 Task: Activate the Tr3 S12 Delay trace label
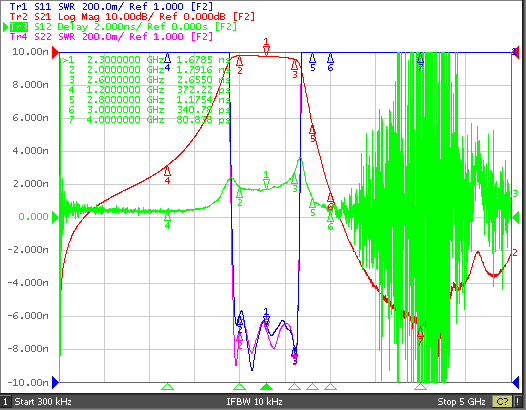[123, 27]
